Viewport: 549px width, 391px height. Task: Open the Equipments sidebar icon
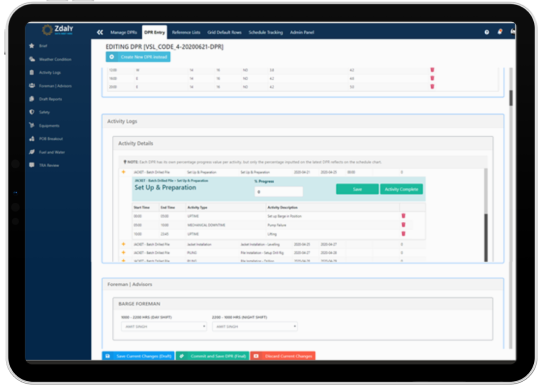(32, 125)
